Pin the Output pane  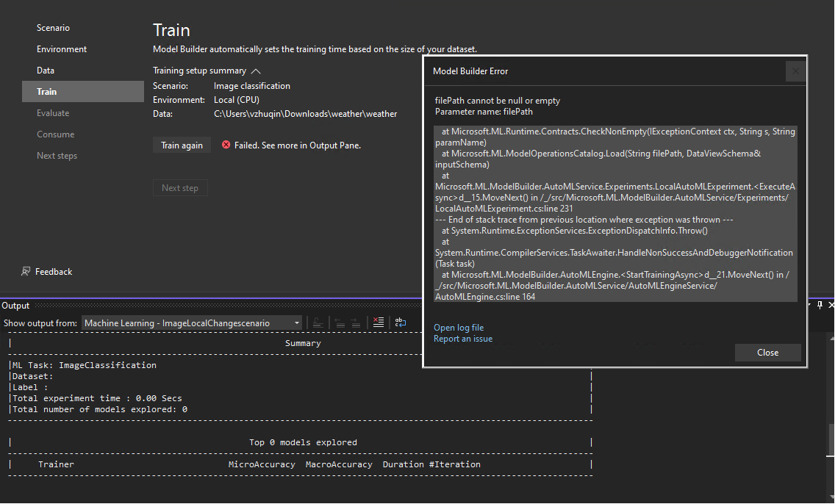820,304
